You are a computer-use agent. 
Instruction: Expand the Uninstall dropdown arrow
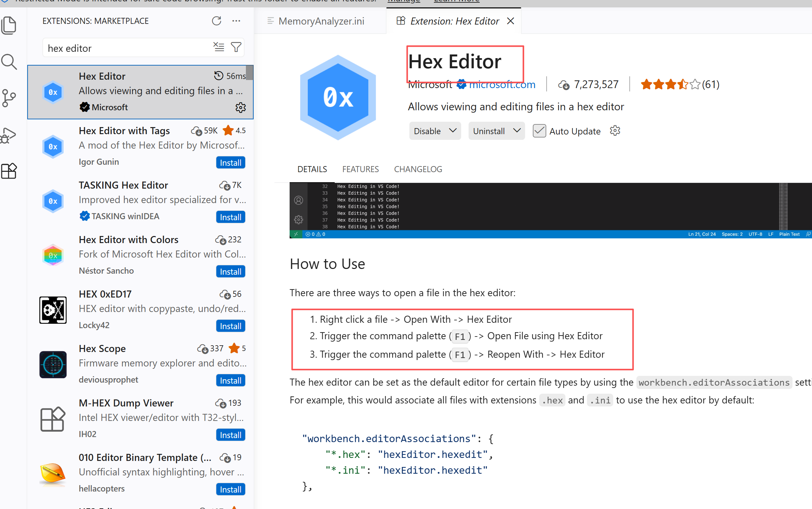pyautogui.click(x=517, y=130)
